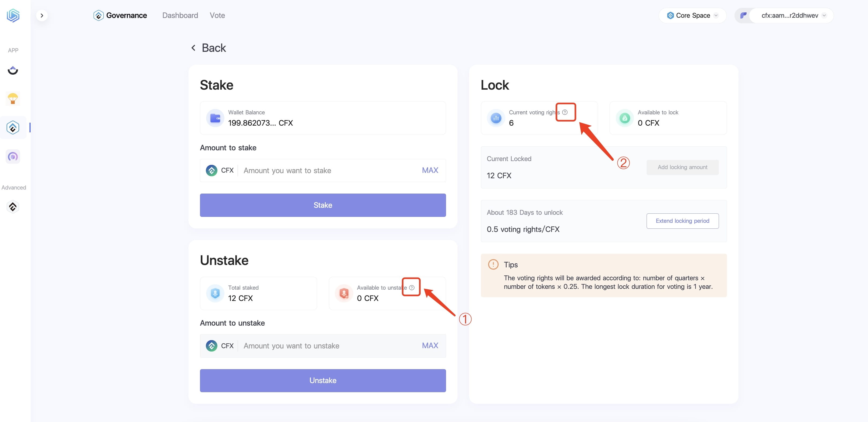Screen dimensions: 868x422
Task: Click the Extend locking period button
Action: click(x=682, y=221)
